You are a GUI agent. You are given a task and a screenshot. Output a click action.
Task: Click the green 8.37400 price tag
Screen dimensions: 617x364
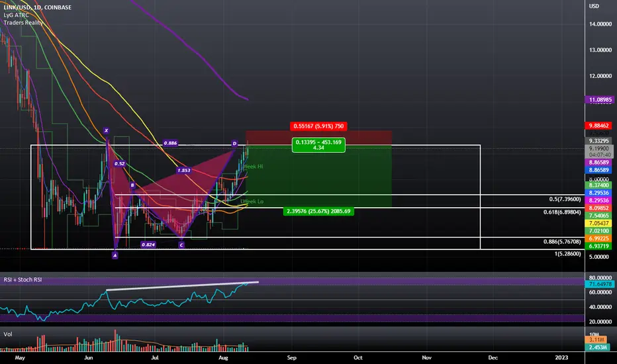(x=598, y=185)
